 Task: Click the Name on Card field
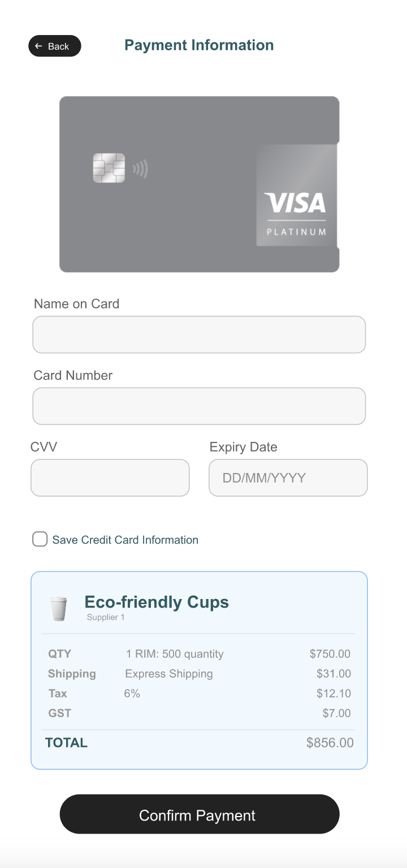(199, 335)
